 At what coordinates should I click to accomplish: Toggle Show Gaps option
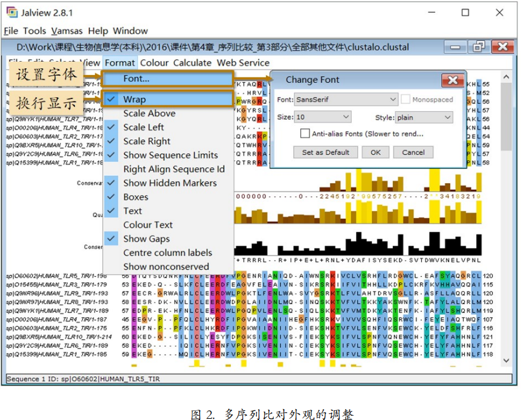[x=168, y=239]
